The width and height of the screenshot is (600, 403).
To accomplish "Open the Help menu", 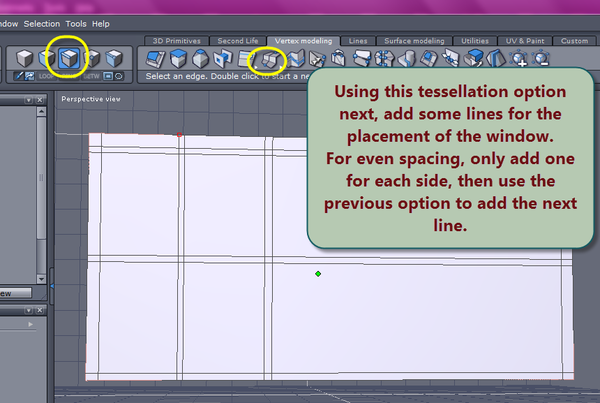I will (x=101, y=24).
